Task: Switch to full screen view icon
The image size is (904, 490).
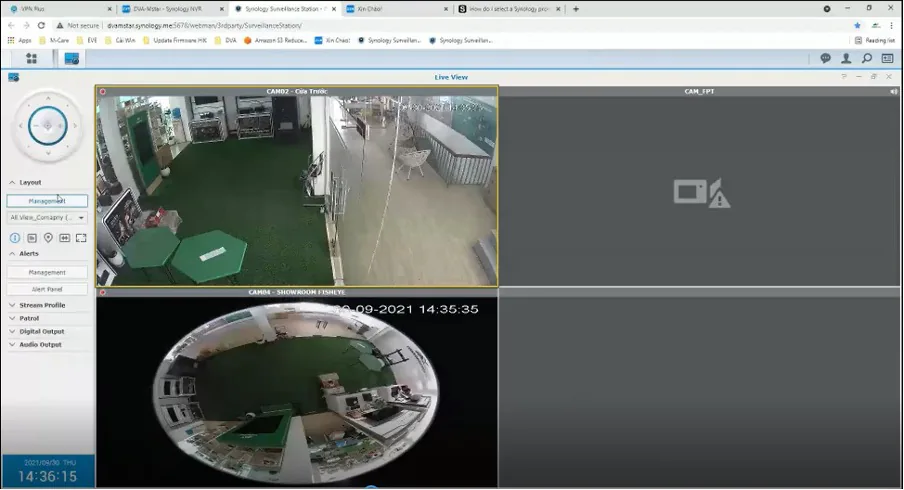Action: pyautogui.click(x=81, y=238)
